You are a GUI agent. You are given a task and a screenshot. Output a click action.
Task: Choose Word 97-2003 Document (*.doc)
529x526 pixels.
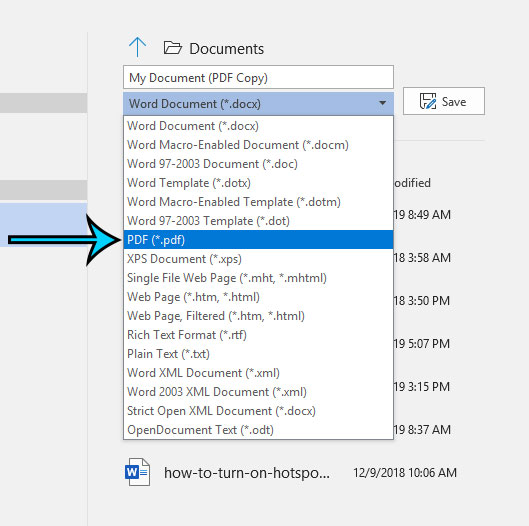[x=258, y=164]
